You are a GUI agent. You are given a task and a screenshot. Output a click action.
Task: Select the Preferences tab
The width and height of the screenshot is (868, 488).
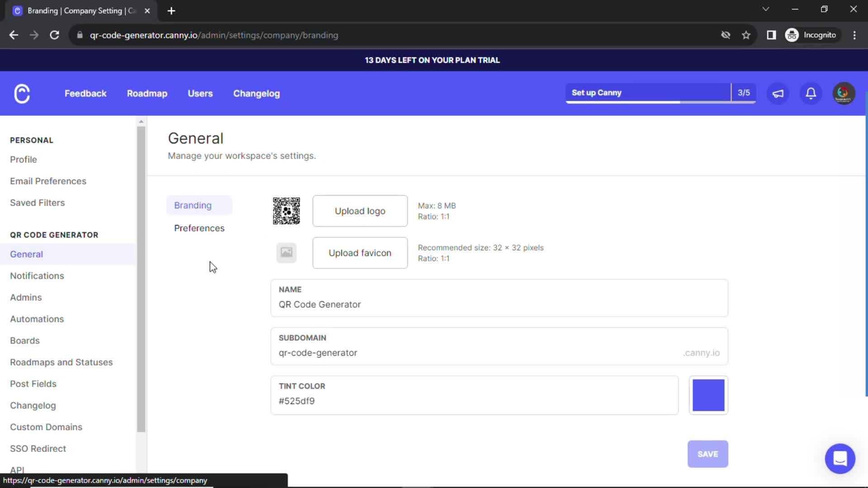[199, 228]
